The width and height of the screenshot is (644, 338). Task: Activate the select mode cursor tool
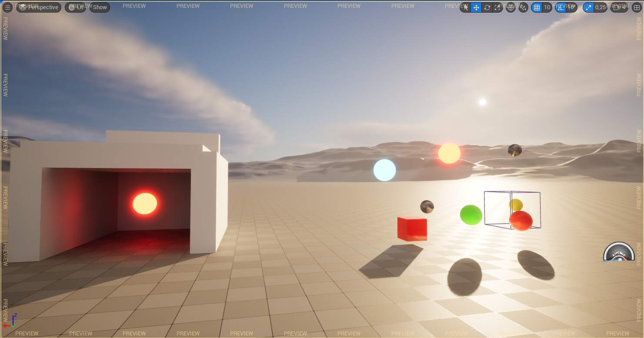[x=466, y=7]
